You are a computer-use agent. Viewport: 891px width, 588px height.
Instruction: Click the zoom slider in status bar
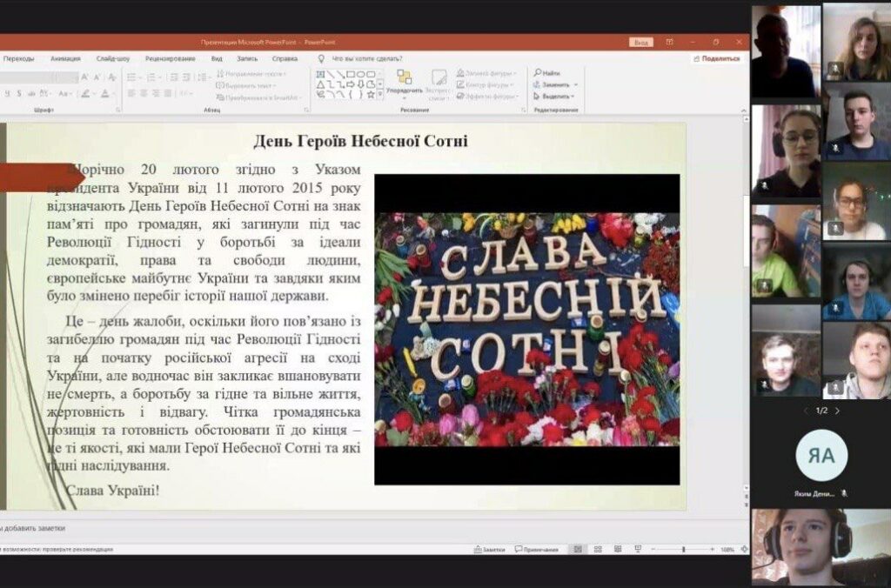click(684, 550)
